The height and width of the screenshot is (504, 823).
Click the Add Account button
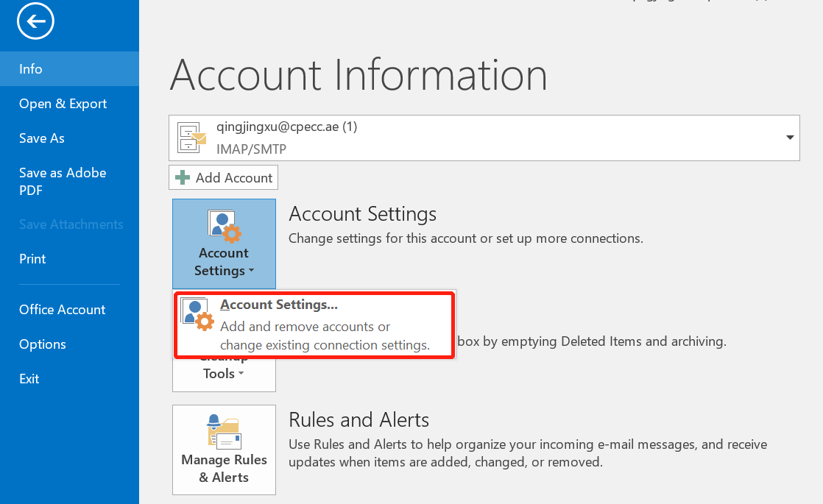coord(223,177)
